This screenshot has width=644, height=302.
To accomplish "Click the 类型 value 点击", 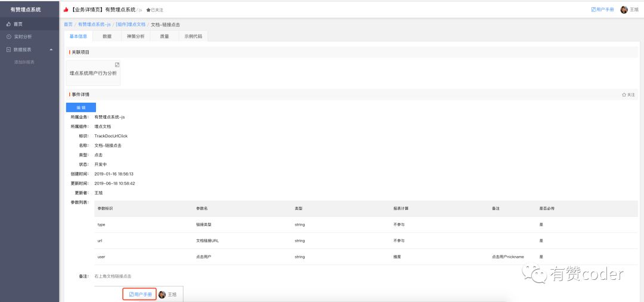I will [x=98, y=155].
